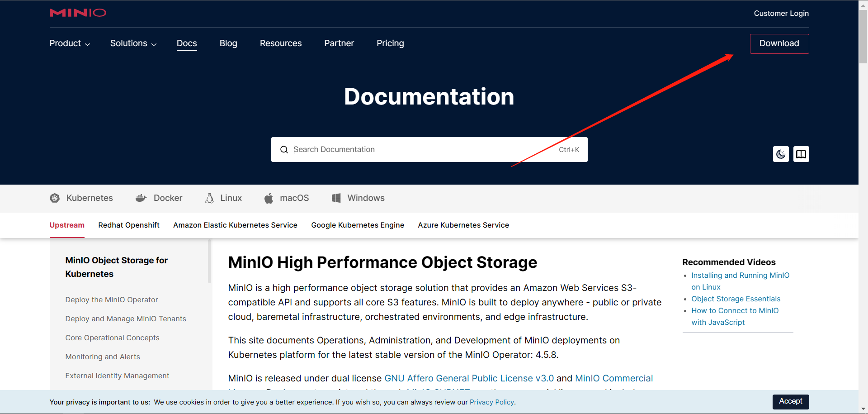Click the Recommended Videos heading

coord(729,262)
